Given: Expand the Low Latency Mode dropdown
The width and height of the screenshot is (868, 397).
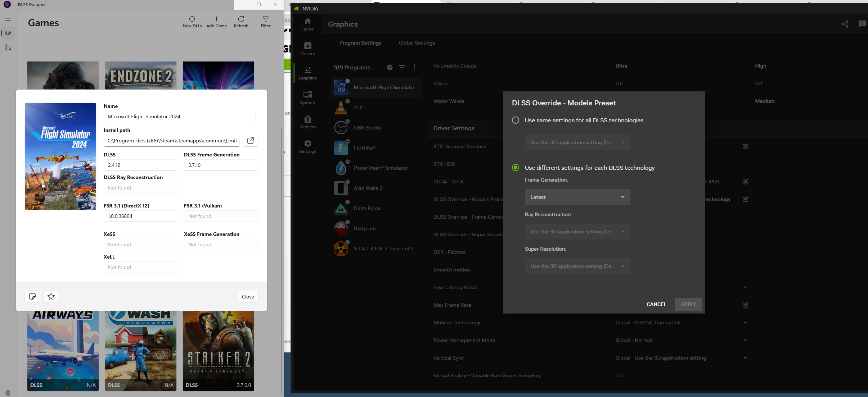Looking at the screenshot, I should [745, 287].
